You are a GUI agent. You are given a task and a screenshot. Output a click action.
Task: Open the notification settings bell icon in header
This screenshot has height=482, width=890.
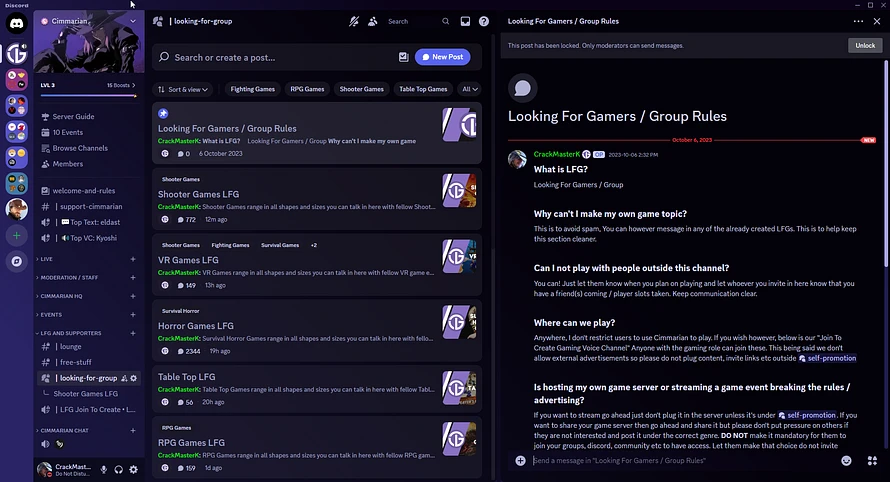point(354,22)
